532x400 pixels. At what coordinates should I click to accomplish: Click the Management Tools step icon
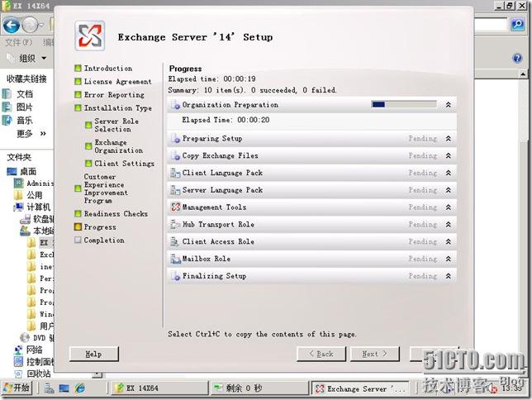175,207
